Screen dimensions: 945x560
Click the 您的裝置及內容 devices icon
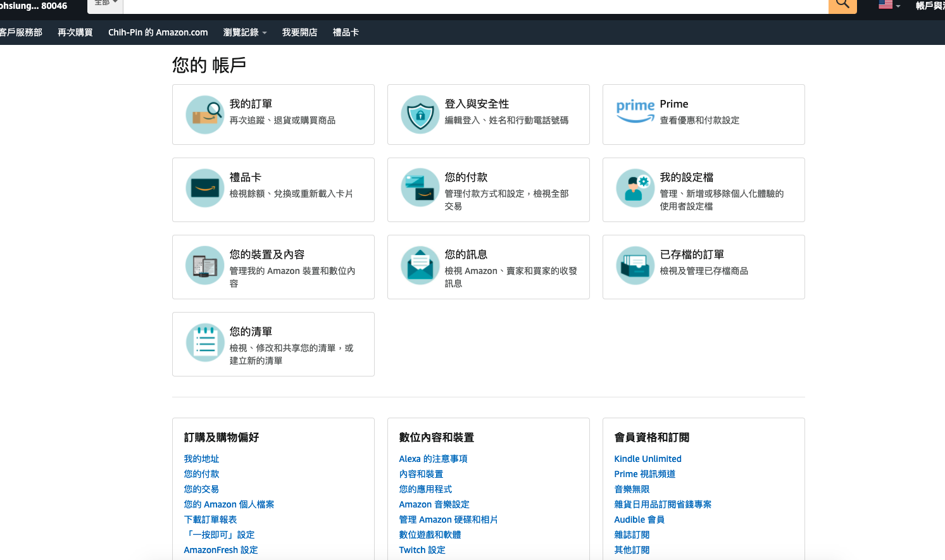204,265
